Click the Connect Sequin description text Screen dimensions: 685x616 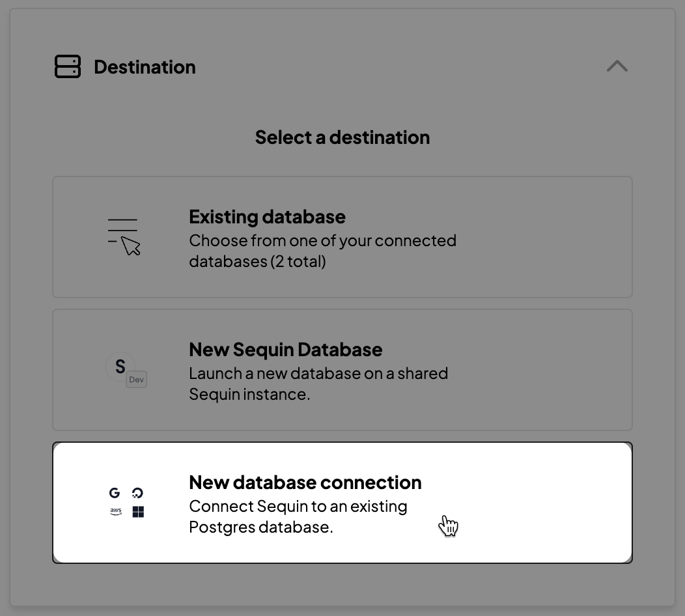(x=298, y=516)
